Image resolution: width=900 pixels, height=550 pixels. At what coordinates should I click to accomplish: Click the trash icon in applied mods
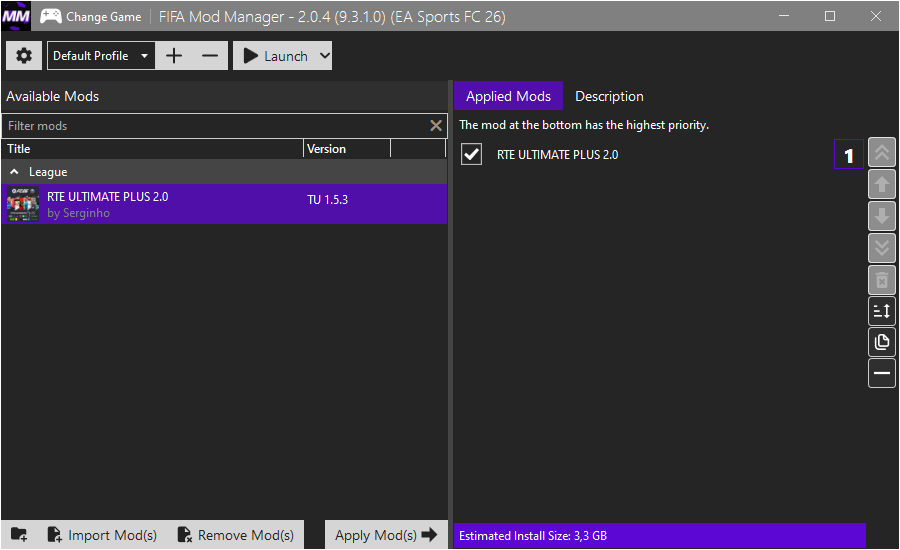(882, 279)
